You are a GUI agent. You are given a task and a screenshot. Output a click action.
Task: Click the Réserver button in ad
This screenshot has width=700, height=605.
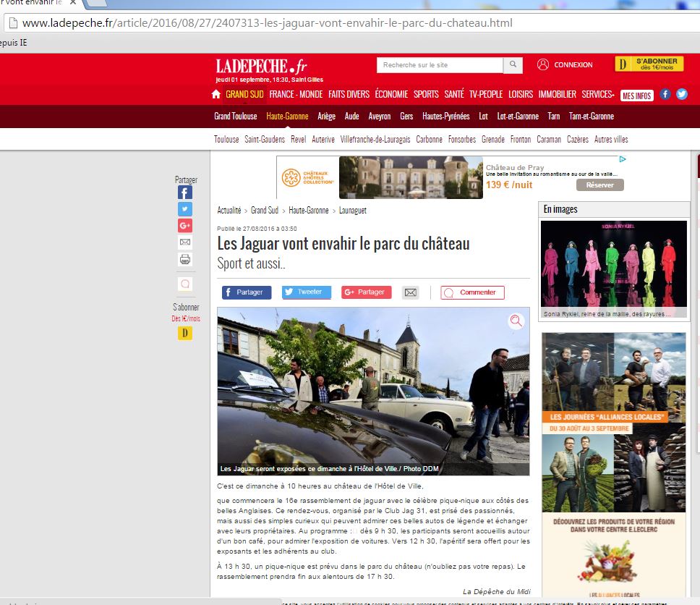click(x=600, y=185)
